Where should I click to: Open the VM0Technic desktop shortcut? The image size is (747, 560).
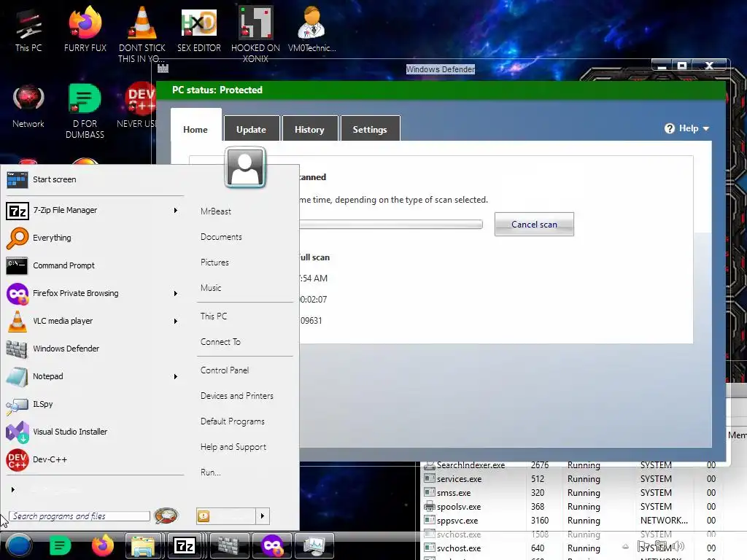click(311, 31)
